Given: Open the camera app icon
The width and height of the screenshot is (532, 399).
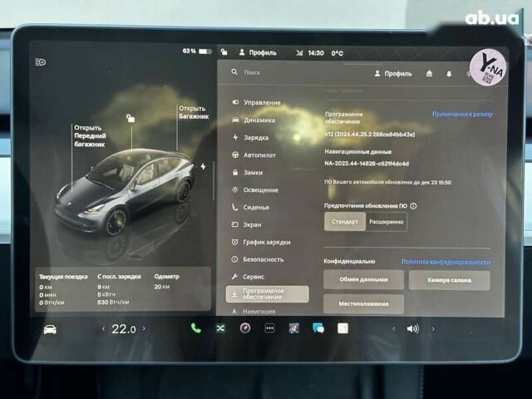Looking at the screenshot, I should click(x=245, y=328).
